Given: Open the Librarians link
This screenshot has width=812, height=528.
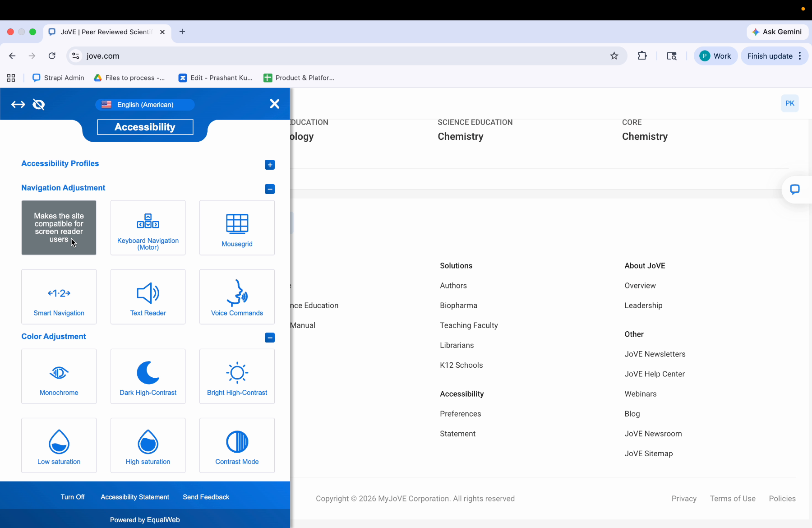Looking at the screenshot, I should coord(457,345).
